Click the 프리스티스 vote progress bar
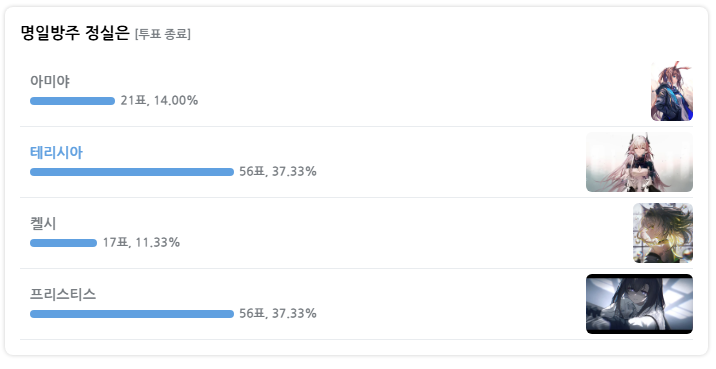Screen dimensions: 716x369 [x=132, y=314]
